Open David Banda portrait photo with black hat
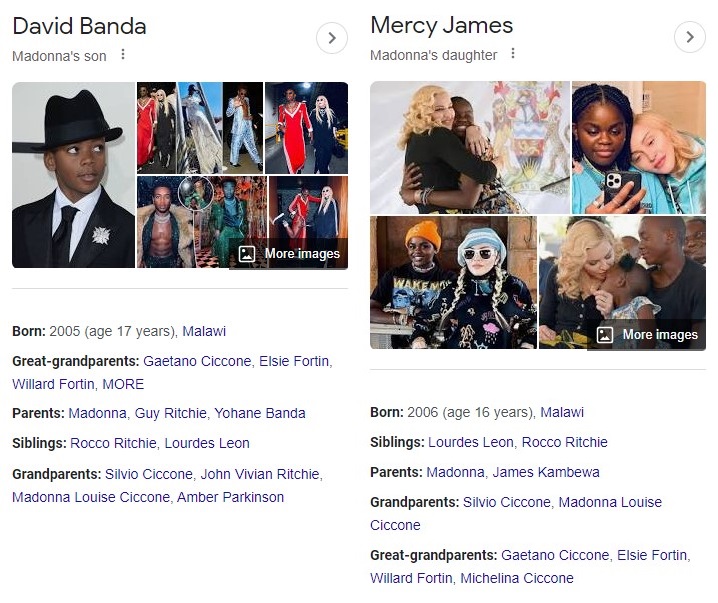The image size is (718, 603). (x=74, y=175)
